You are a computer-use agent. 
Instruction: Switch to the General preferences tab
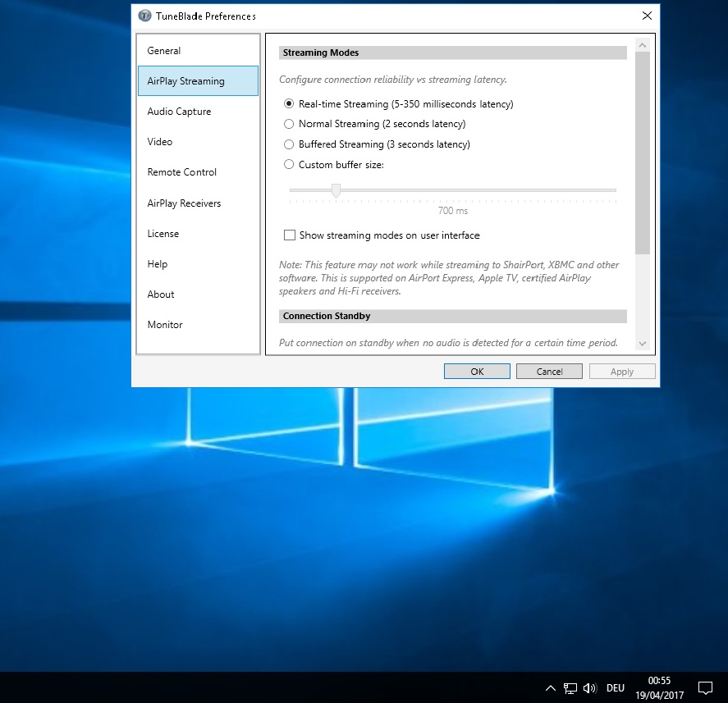click(164, 51)
